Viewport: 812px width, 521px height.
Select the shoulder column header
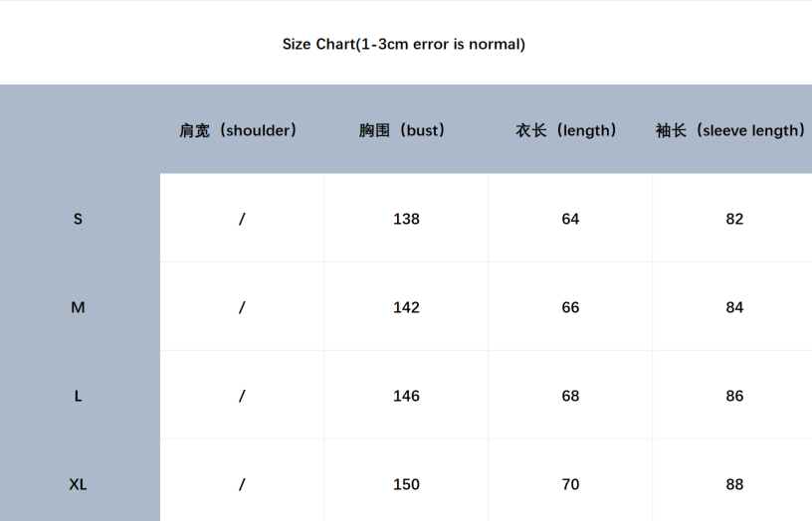coord(239,130)
